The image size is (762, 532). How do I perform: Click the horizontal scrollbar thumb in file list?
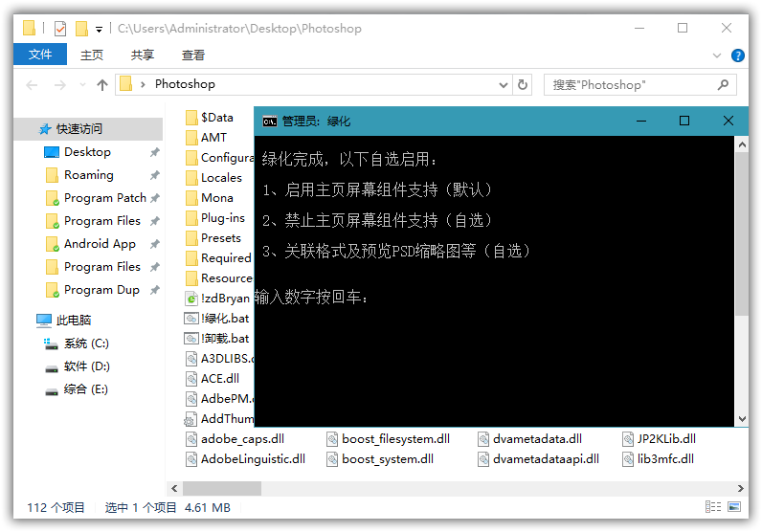[x=221, y=488]
